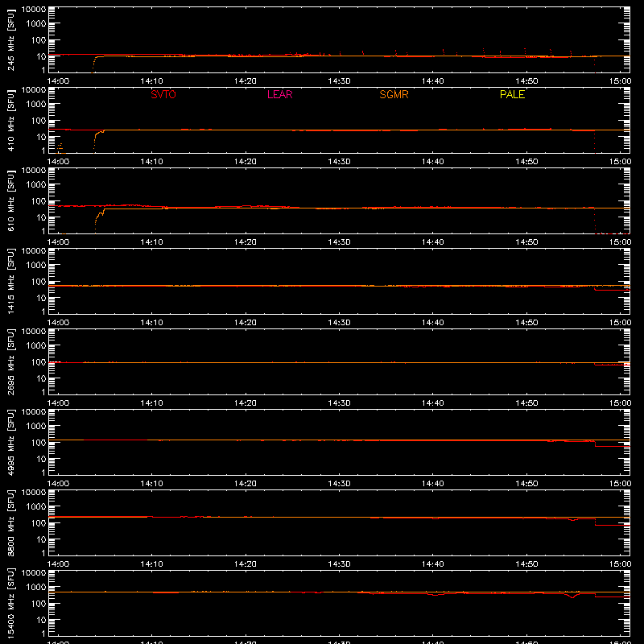
Task: Click 15:00 tick under the 610 MHz panel
Action: coord(620,242)
